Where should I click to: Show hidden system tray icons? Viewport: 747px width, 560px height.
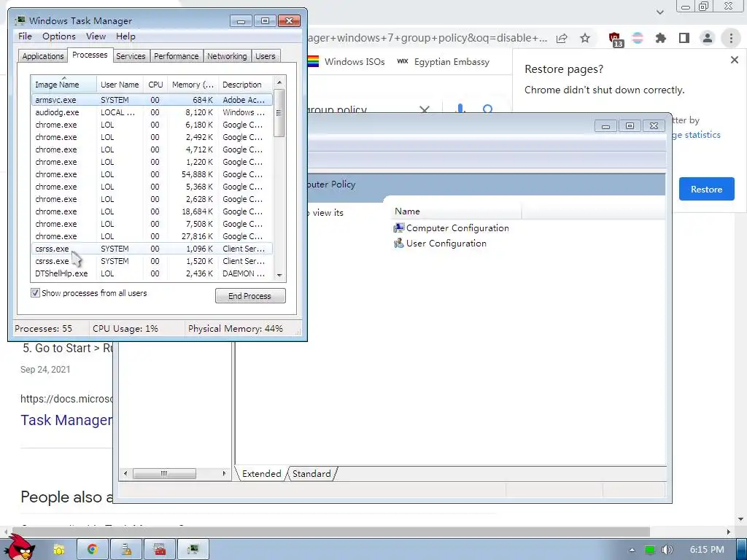pos(632,550)
